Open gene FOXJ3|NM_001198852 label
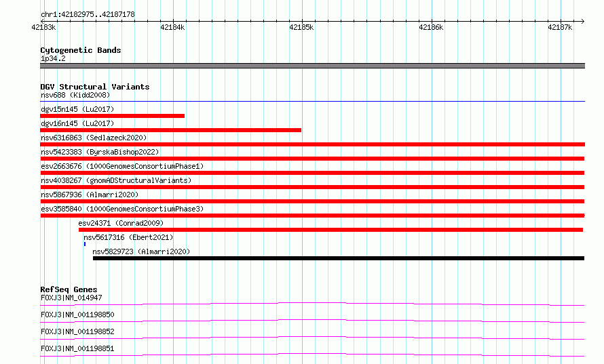This screenshot has height=364, width=604. tap(77, 331)
